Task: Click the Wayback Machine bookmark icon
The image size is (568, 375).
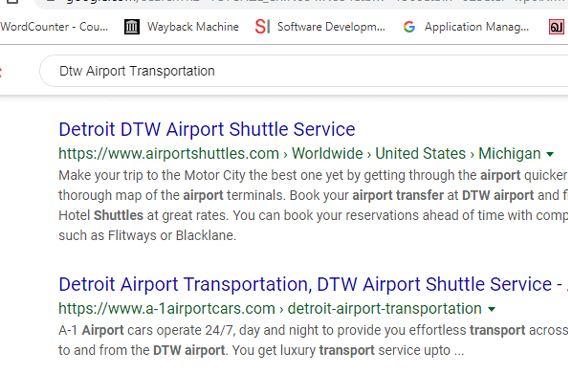Action: coord(132,27)
